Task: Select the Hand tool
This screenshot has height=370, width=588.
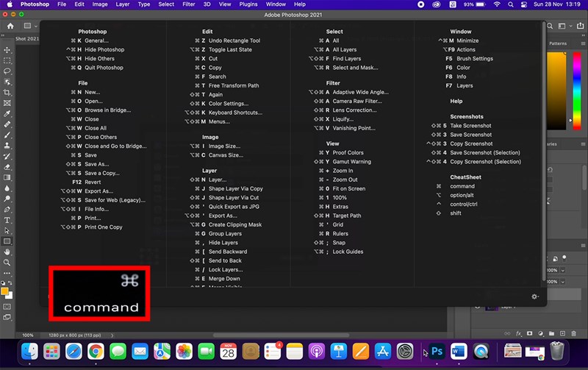Action: pos(7,252)
